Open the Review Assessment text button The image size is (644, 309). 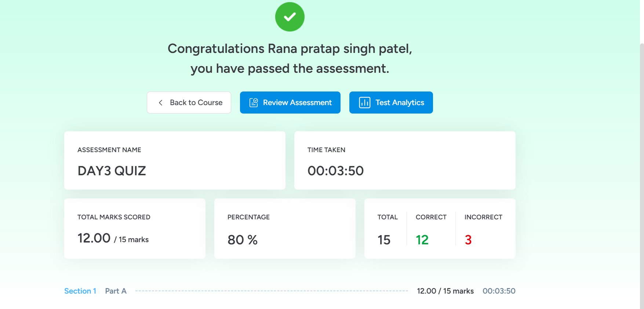tap(297, 103)
